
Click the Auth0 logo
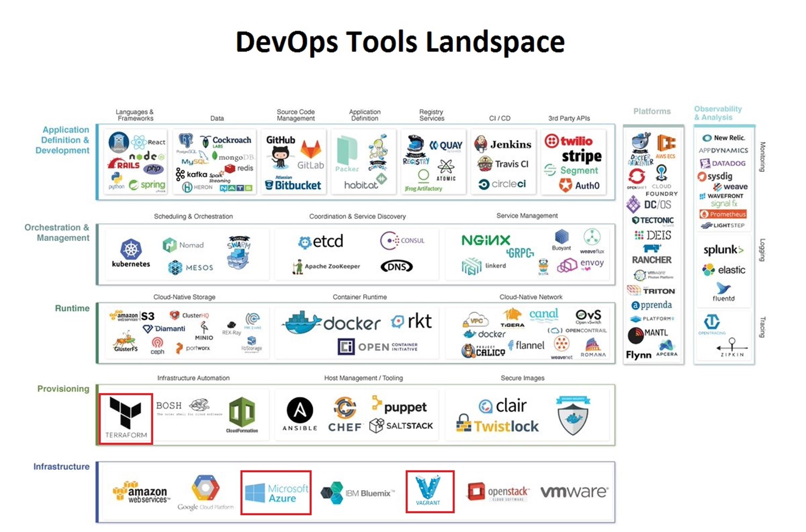(x=579, y=185)
